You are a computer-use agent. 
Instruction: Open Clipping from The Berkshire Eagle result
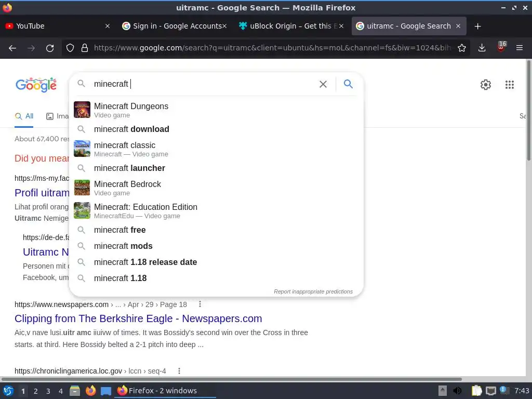[x=138, y=318]
